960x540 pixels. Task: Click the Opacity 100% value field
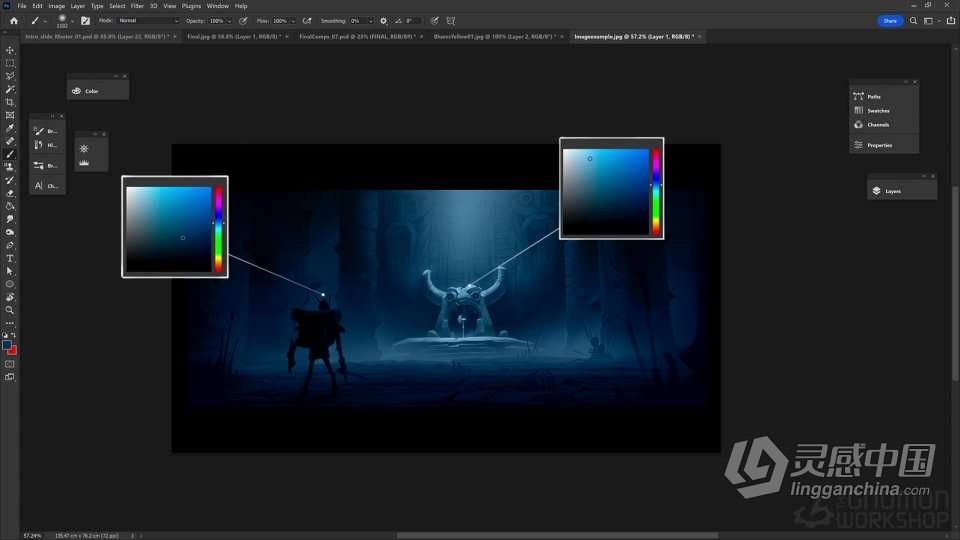[216, 21]
